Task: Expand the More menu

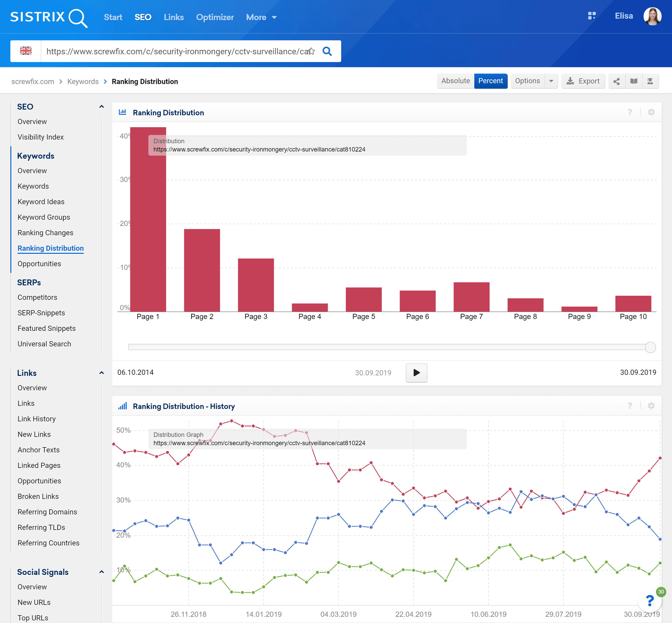Action: [x=261, y=18]
